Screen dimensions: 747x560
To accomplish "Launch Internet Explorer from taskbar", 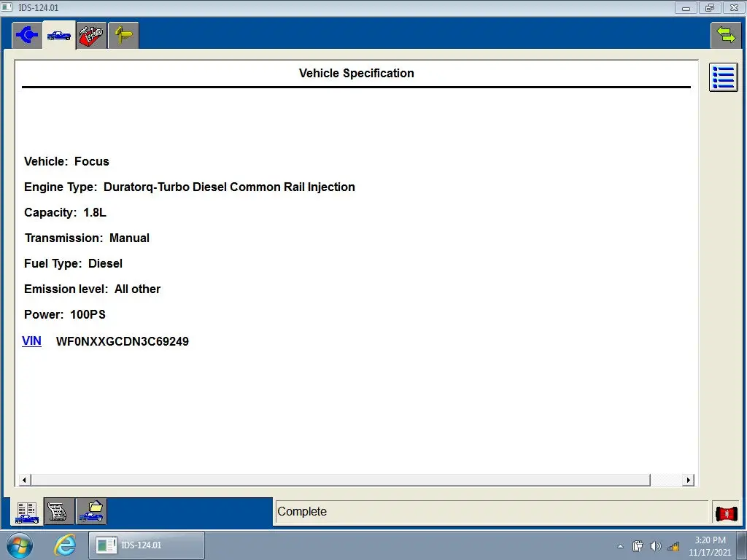I will pyautogui.click(x=65, y=545).
